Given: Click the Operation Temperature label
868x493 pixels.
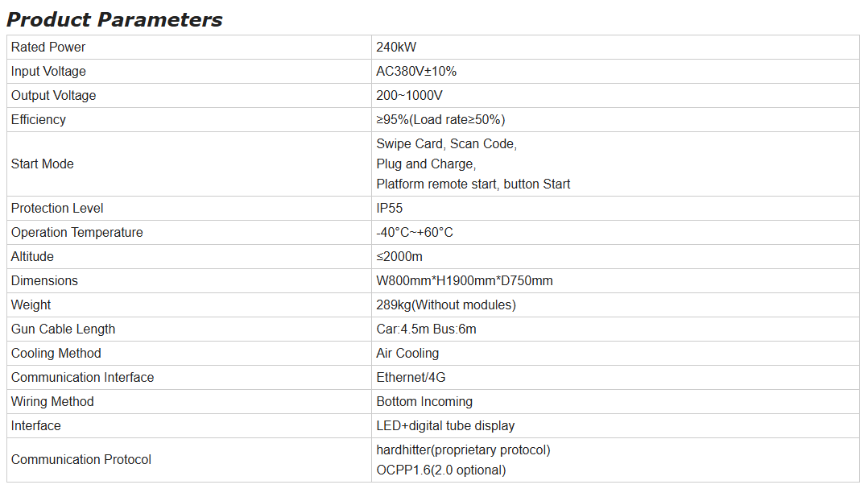Looking at the screenshot, I should click(77, 233).
